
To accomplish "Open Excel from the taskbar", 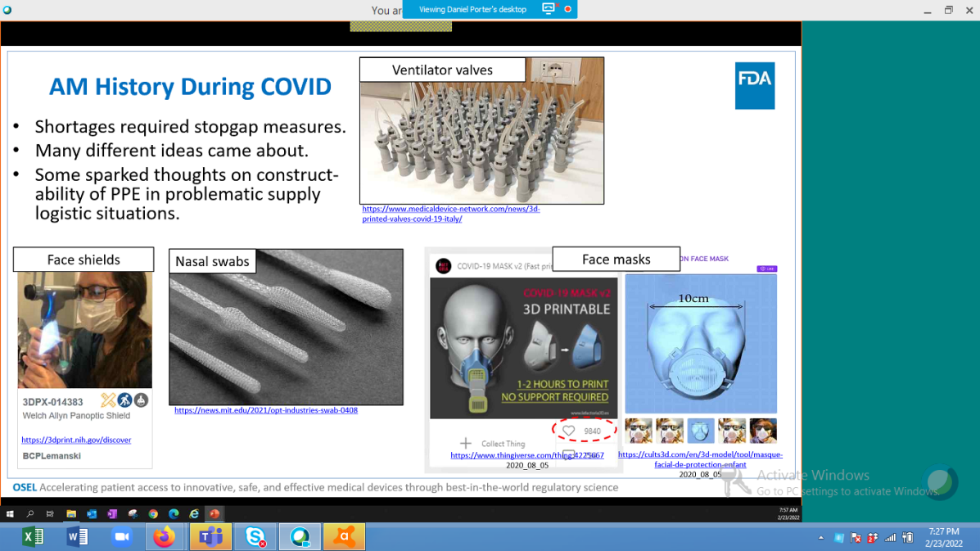I will click(x=32, y=536).
